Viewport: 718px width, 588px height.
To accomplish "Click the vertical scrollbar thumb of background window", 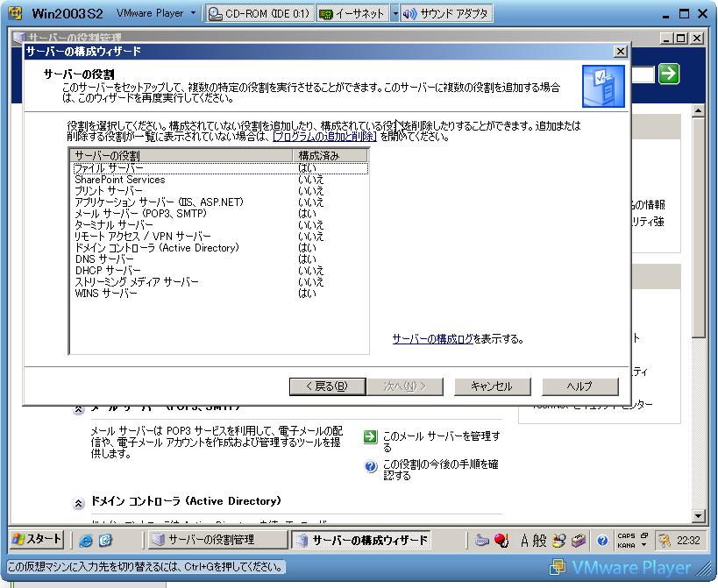I will (x=698, y=228).
